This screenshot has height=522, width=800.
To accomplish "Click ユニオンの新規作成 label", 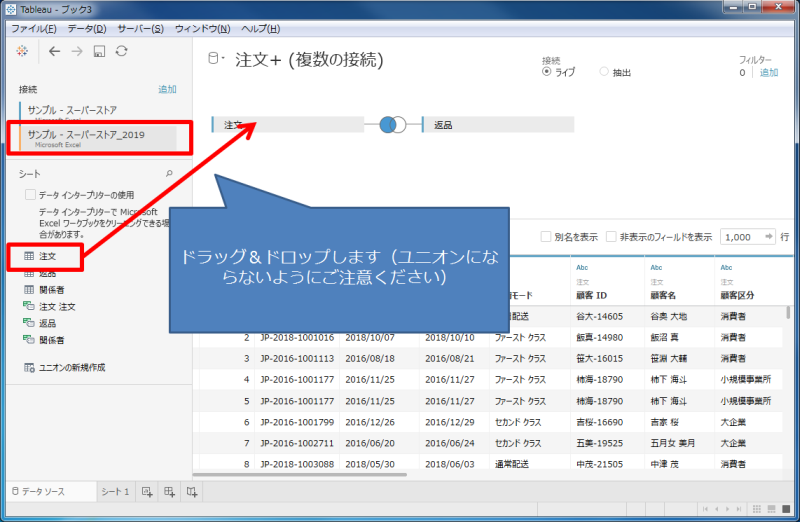I will [x=72, y=367].
